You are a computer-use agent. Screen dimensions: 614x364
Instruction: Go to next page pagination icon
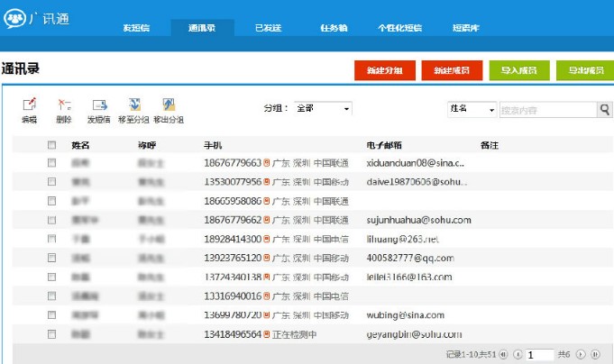click(581, 355)
